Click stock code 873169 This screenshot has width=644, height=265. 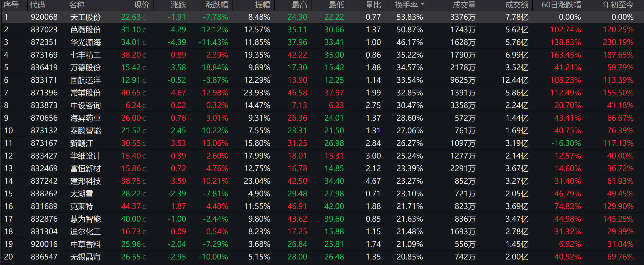pyautogui.click(x=44, y=55)
